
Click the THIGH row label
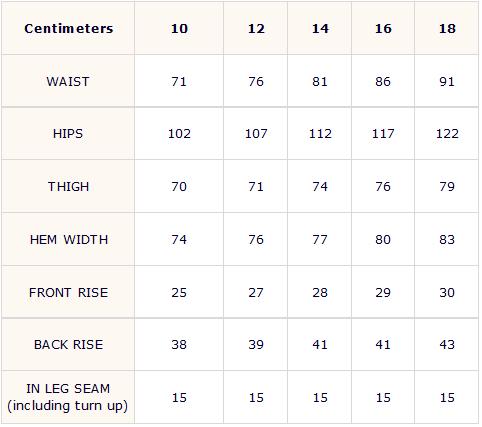point(68,187)
